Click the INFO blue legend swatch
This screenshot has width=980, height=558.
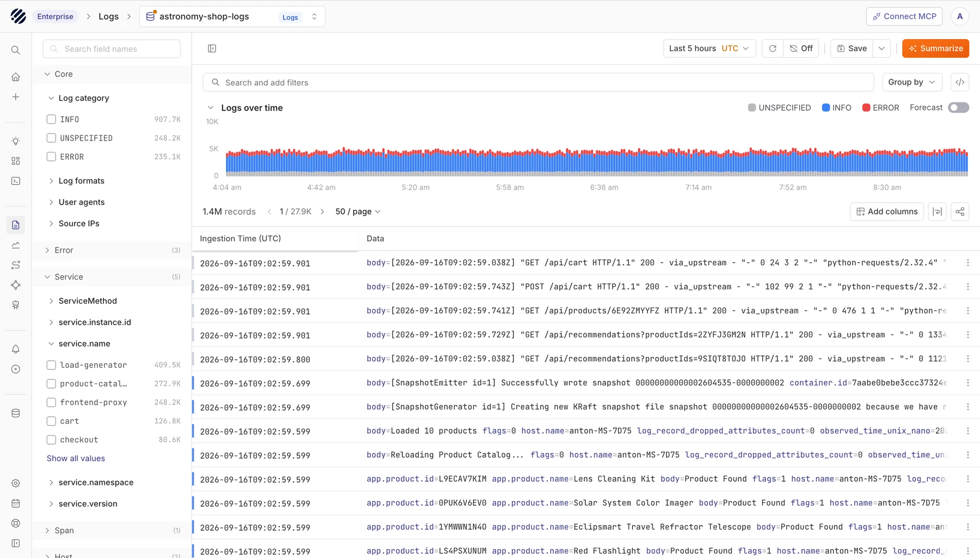pyautogui.click(x=825, y=108)
